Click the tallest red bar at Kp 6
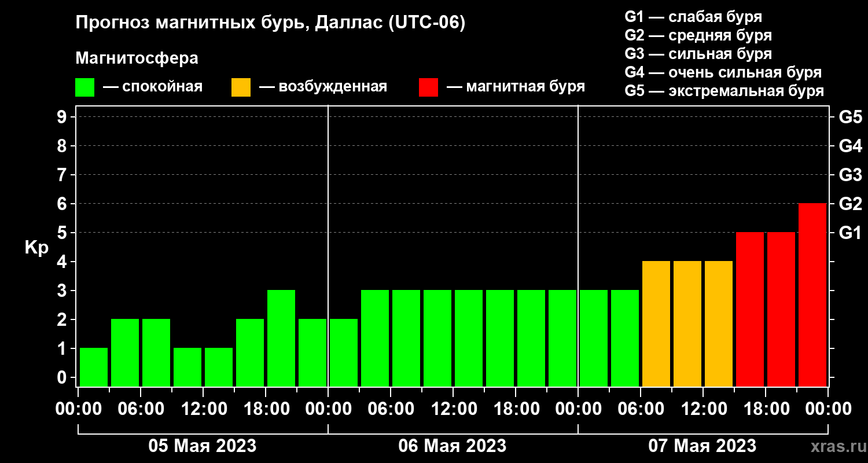This screenshot has height=463, width=868. click(812, 295)
